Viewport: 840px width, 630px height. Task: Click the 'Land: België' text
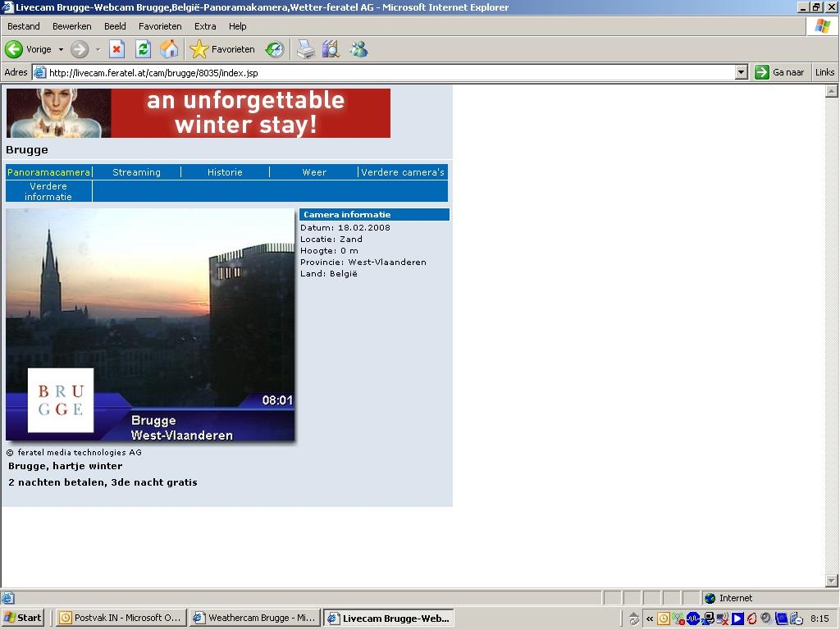(x=328, y=273)
